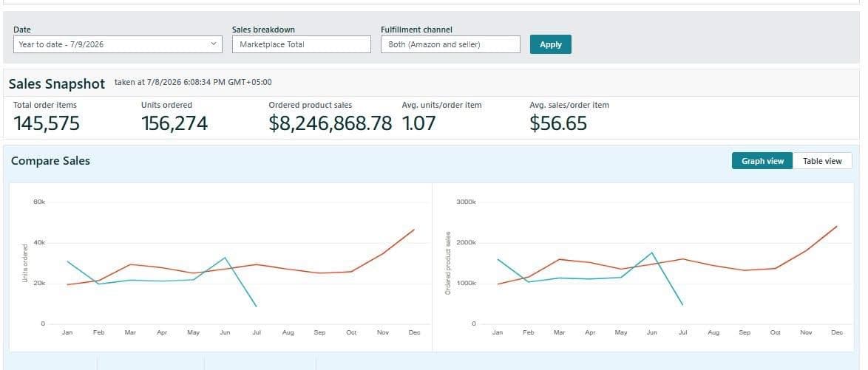Open Sales breakdown Marketplace Total field

tap(301, 44)
